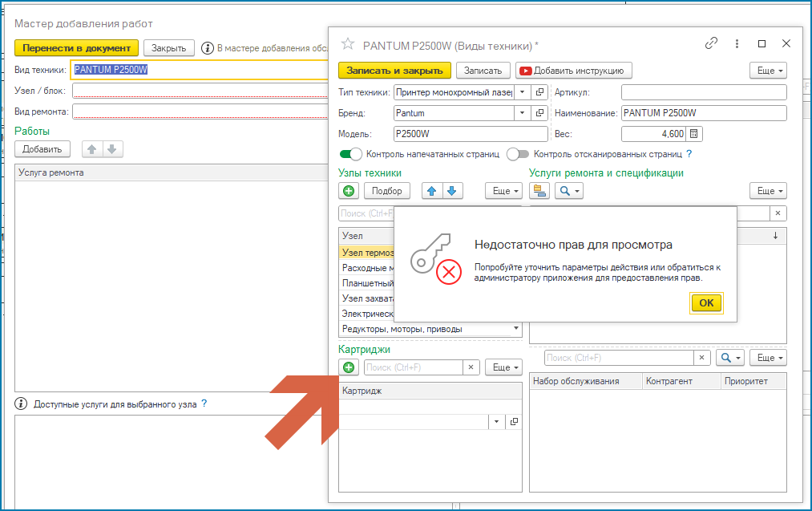Expand Картридж row dropdown arrow
This screenshot has width=812, height=511.
[x=497, y=421]
